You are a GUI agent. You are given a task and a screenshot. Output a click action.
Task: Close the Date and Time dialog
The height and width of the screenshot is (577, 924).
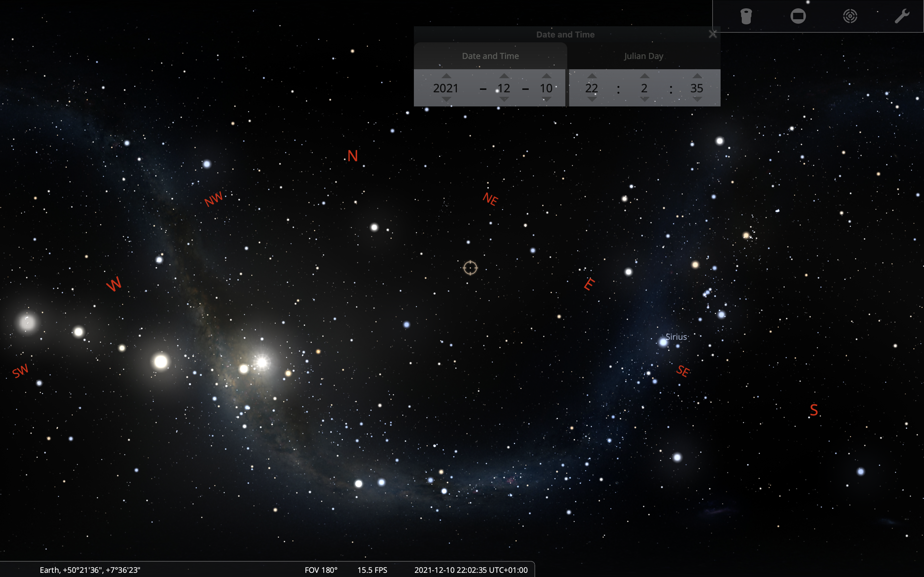pyautogui.click(x=713, y=34)
